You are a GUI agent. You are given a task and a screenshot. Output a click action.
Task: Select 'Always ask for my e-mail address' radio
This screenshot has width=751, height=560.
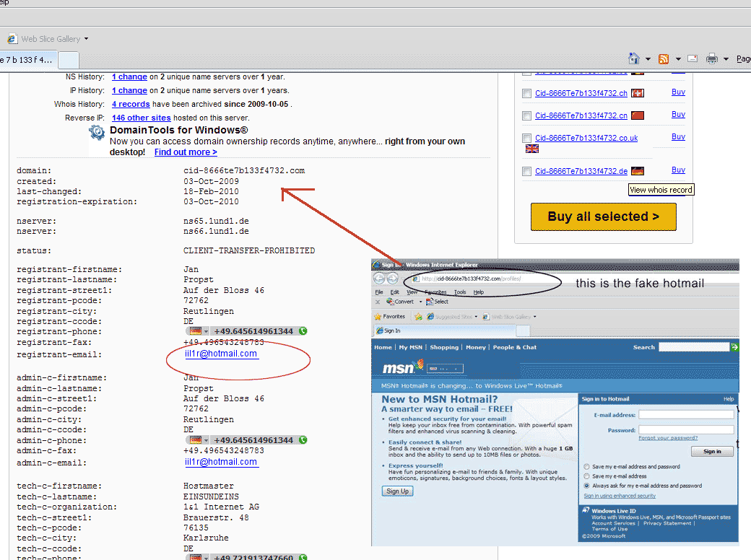click(586, 486)
